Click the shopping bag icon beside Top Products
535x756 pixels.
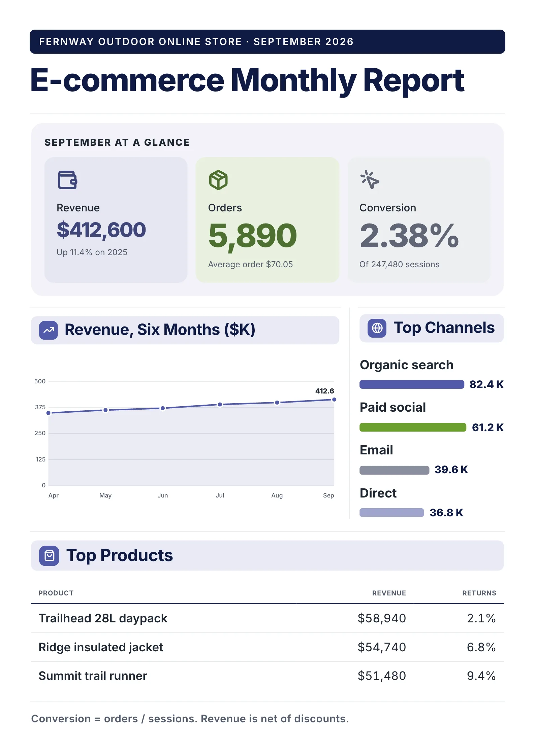[x=49, y=556]
